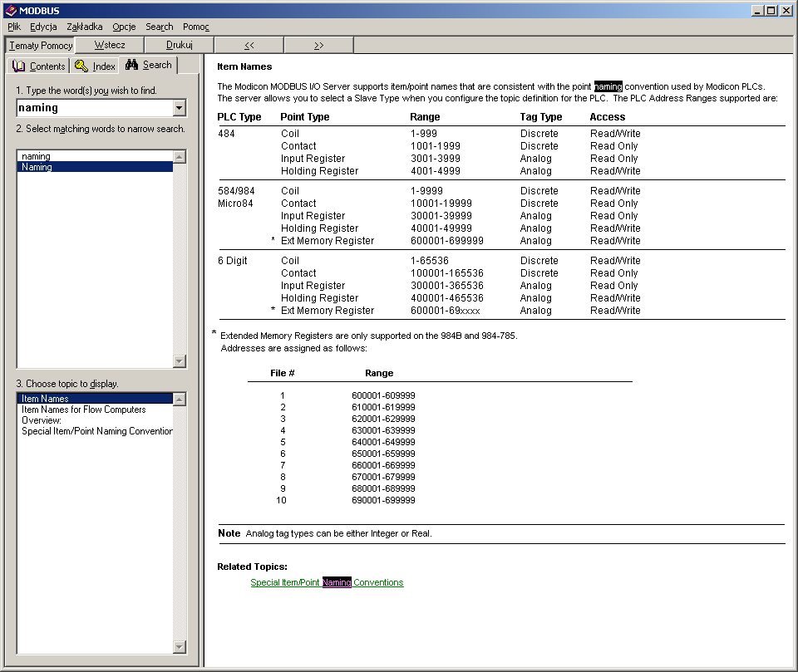Click the Wstecz back button
Screen dimensions: 798x672
click(110, 45)
